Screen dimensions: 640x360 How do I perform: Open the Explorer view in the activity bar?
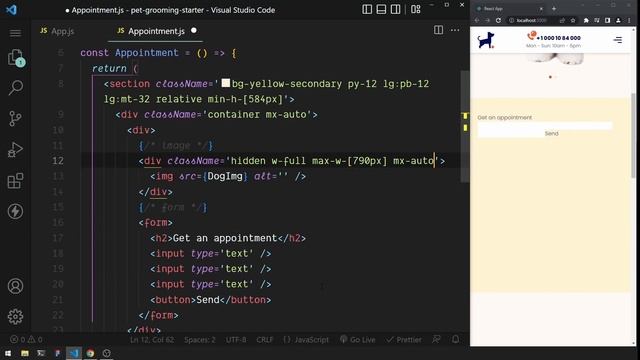(x=16, y=58)
